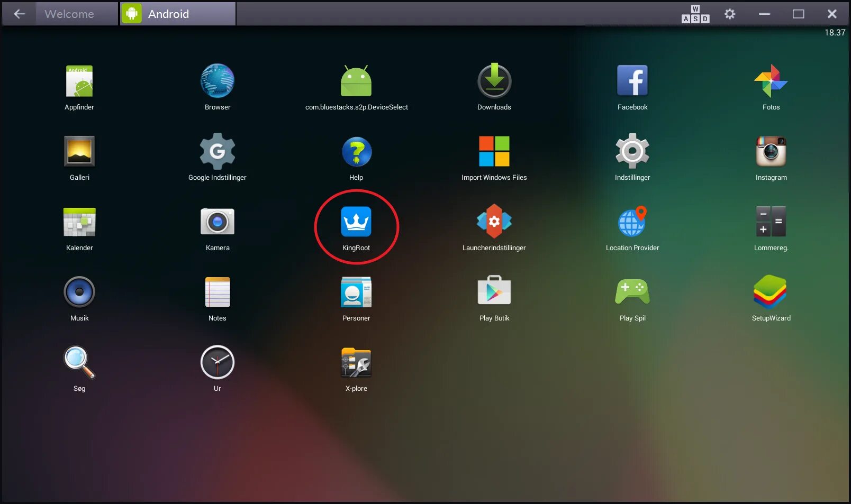Launch the Facebook app
The width and height of the screenshot is (851, 504).
[632, 81]
